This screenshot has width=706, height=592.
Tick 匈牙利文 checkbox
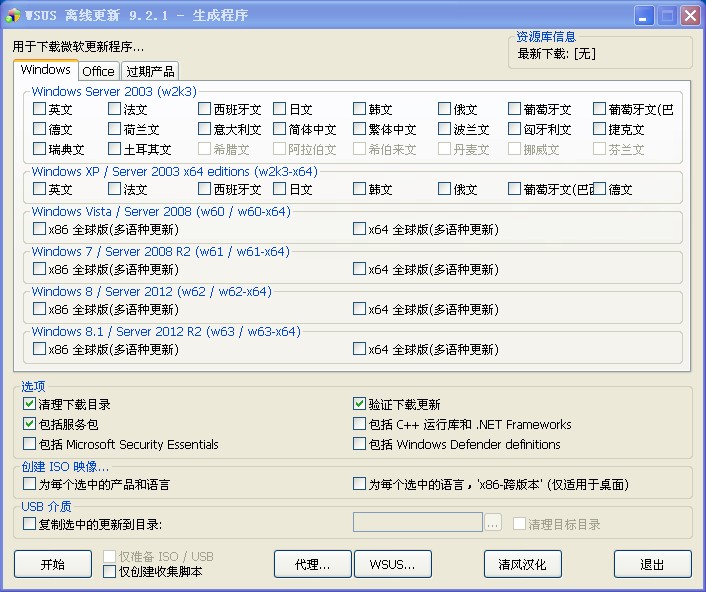[x=514, y=129]
